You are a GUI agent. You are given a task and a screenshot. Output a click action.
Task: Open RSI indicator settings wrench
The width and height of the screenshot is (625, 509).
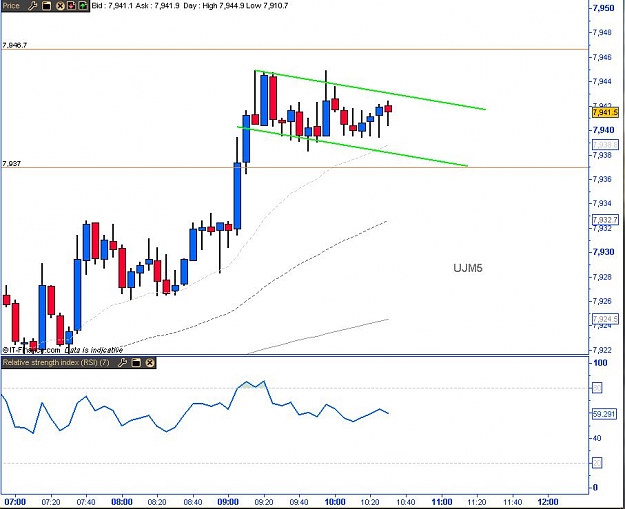coord(122,362)
